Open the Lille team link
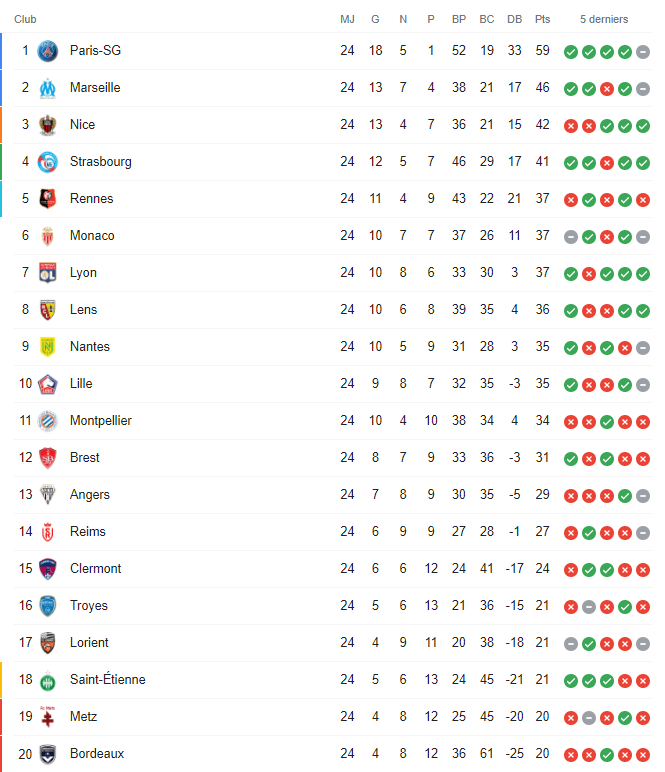Viewport: 665px width, 772px height. pos(81,384)
